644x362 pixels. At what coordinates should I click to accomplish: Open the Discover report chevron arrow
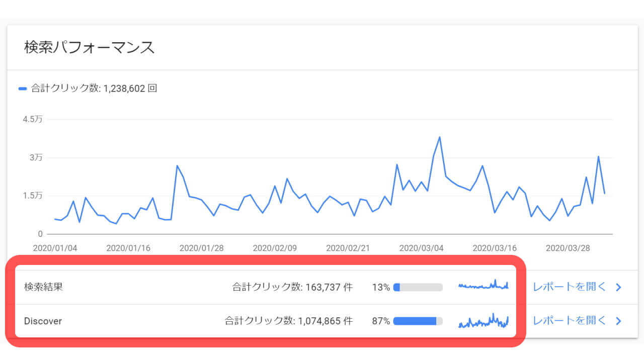click(x=619, y=321)
